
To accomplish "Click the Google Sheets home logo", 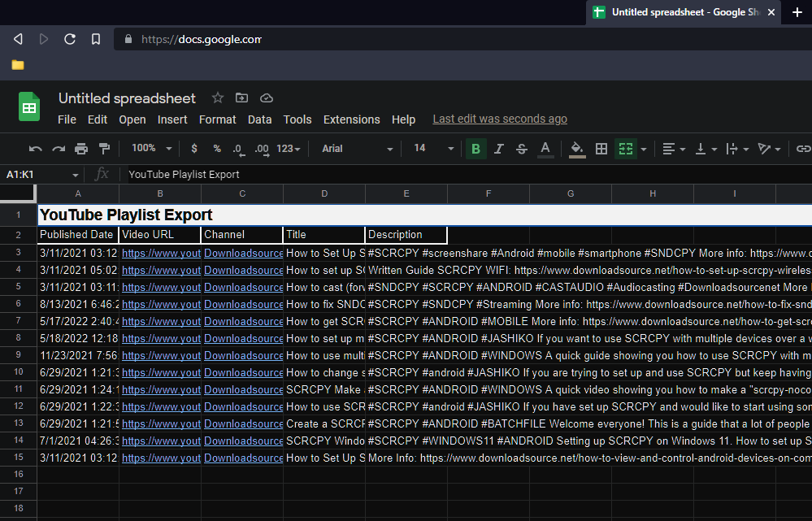I will click(x=29, y=106).
